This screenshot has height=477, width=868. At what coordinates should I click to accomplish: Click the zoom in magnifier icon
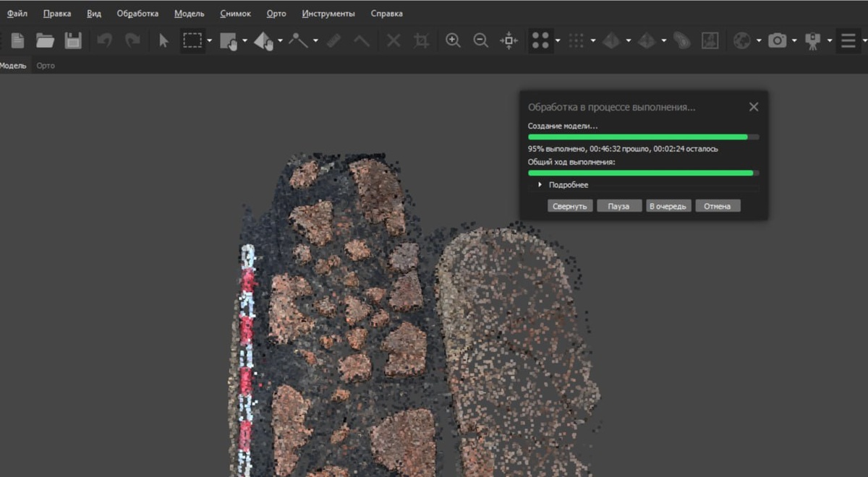pos(454,41)
